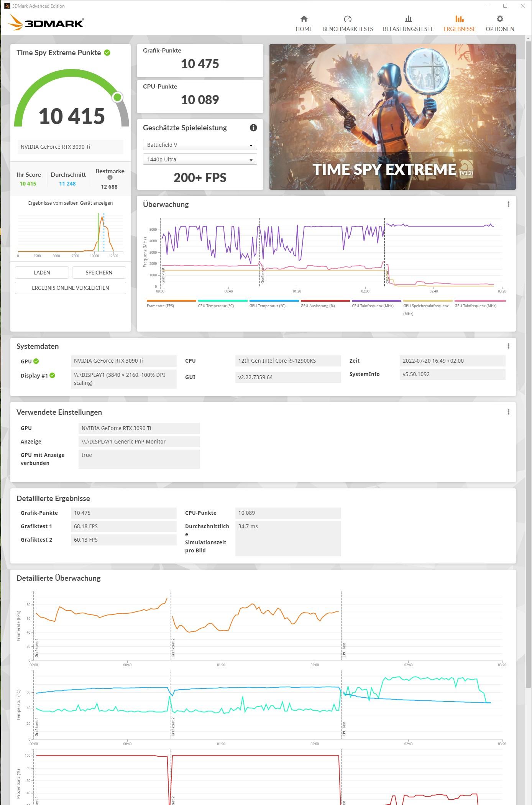Open the Verwendete Einstellungen three-dot menu
This screenshot has height=805, width=532.
[508, 412]
